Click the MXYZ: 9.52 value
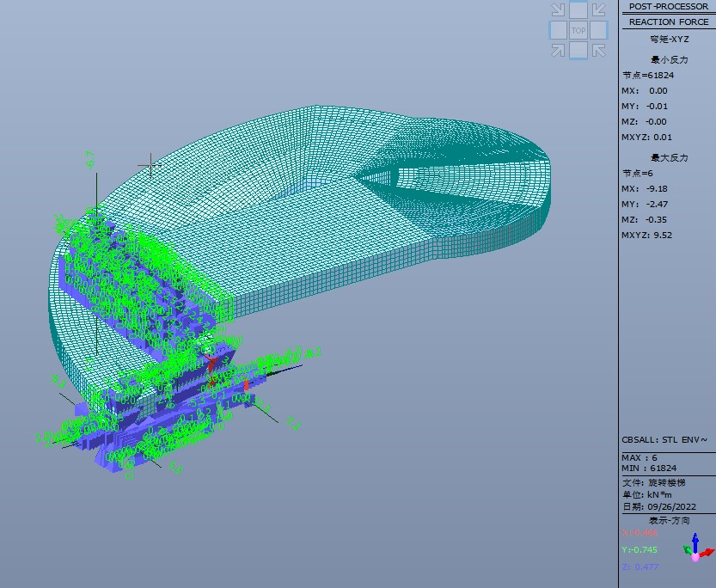 pos(646,235)
